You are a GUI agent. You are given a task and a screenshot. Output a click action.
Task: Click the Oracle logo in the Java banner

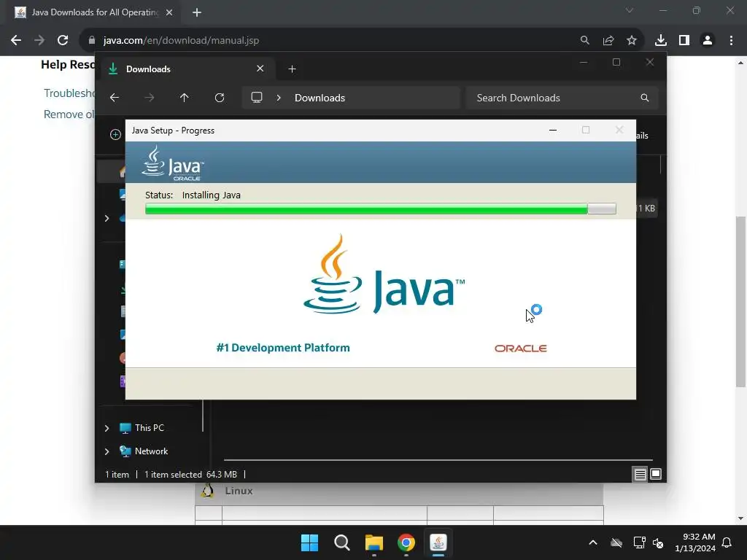click(521, 349)
